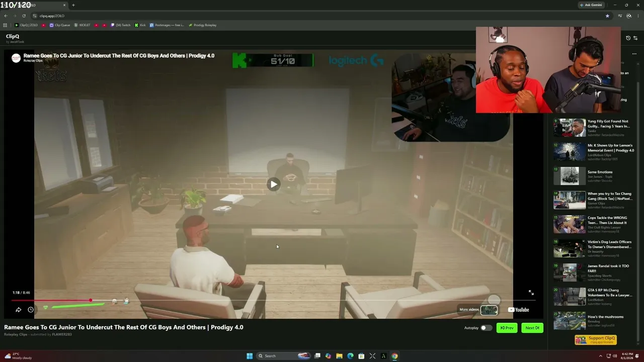Open the Kick bookmark
The image size is (644, 362).
coord(140,25)
